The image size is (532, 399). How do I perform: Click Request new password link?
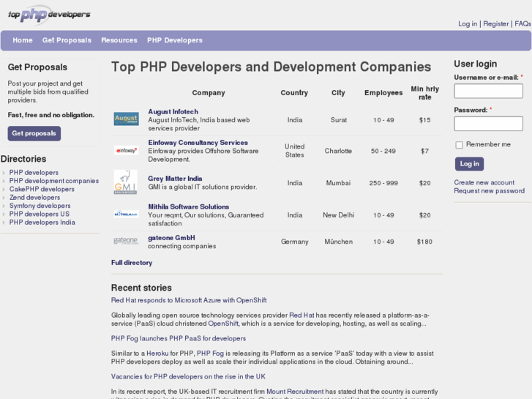point(490,191)
